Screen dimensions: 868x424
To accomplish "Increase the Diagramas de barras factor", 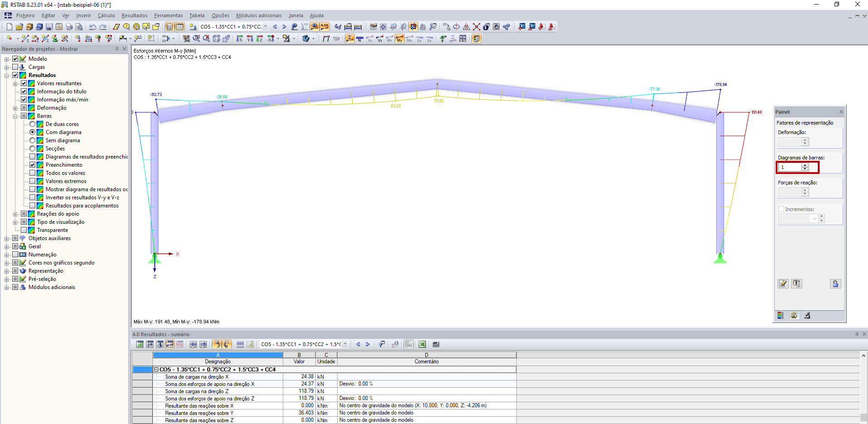I will 805,165.
